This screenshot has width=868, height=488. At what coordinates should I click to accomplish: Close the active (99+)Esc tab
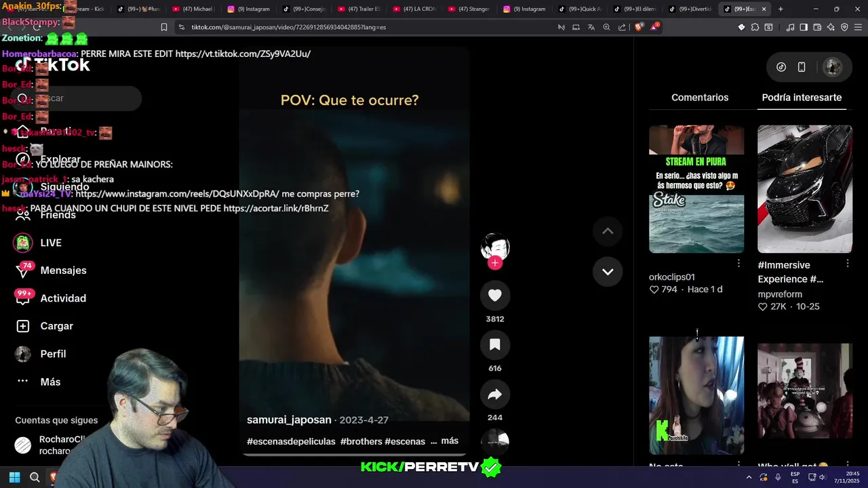point(764,9)
